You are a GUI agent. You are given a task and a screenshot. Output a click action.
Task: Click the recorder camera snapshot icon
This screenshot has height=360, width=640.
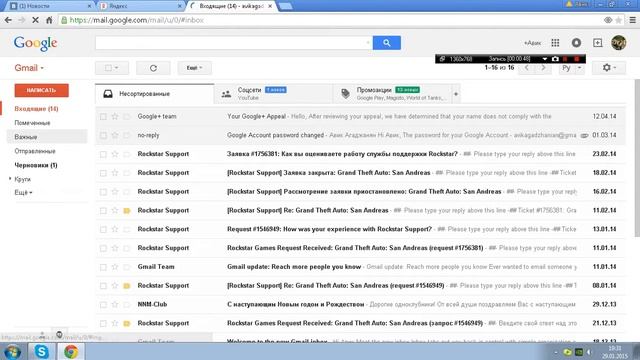click(x=555, y=59)
